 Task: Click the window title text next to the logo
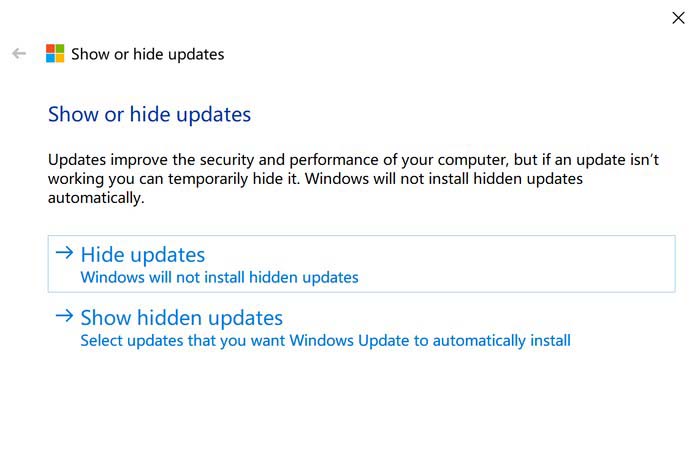[x=148, y=54]
